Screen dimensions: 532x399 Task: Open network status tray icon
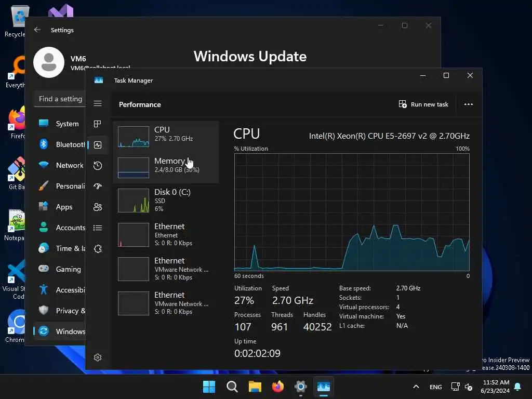(x=455, y=387)
